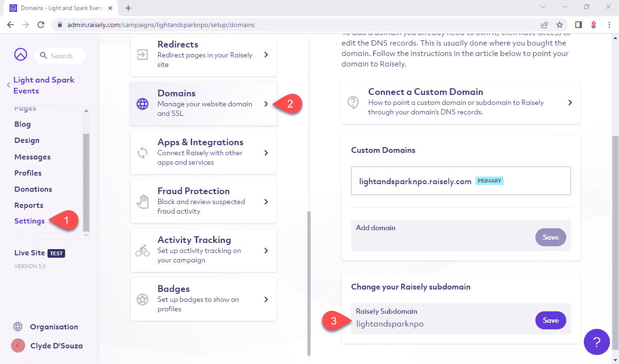Save the Add domain field

tap(551, 237)
